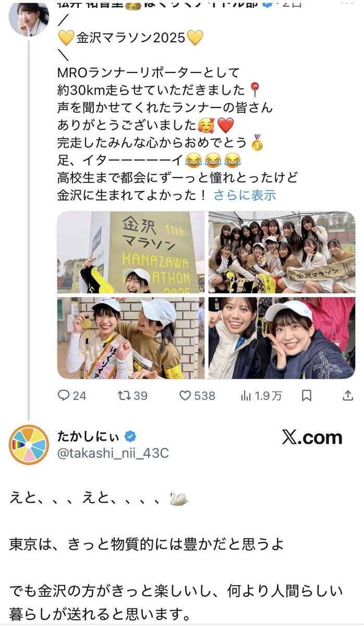Image resolution: width=364 pixels, height=626 pixels.
Task: Click the X.com logo text
Action: tap(312, 438)
